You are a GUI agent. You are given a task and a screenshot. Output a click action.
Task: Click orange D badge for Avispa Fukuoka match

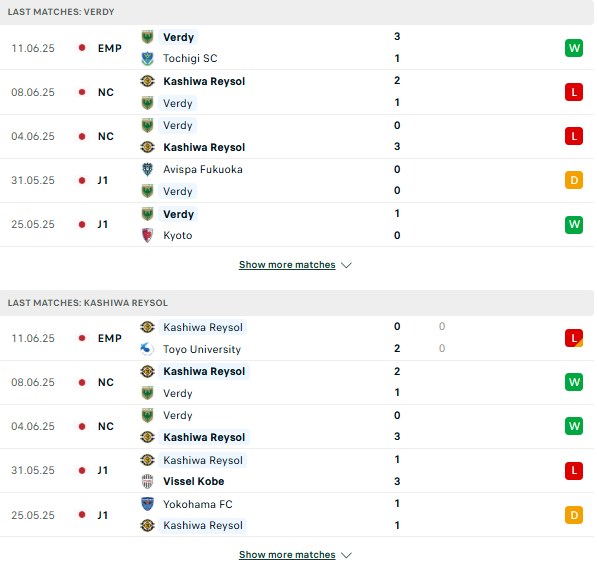click(x=574, y=180)
